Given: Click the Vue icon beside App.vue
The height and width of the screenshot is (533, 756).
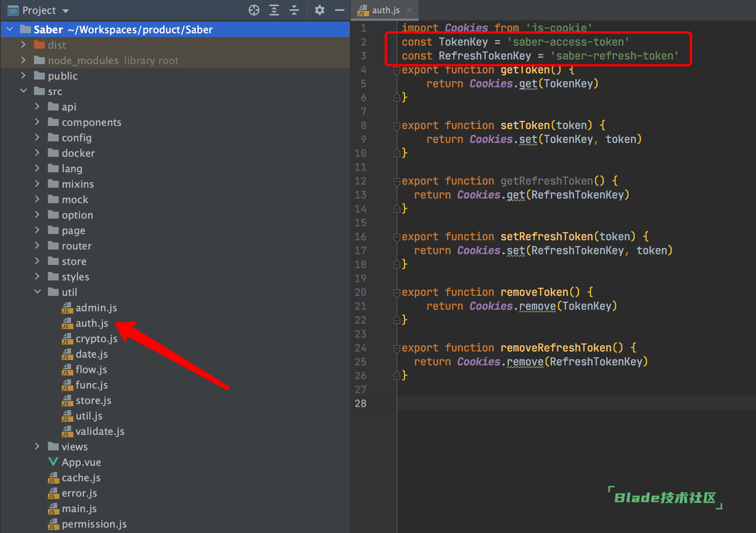Looking at the screenshot, I should [53, 462].
